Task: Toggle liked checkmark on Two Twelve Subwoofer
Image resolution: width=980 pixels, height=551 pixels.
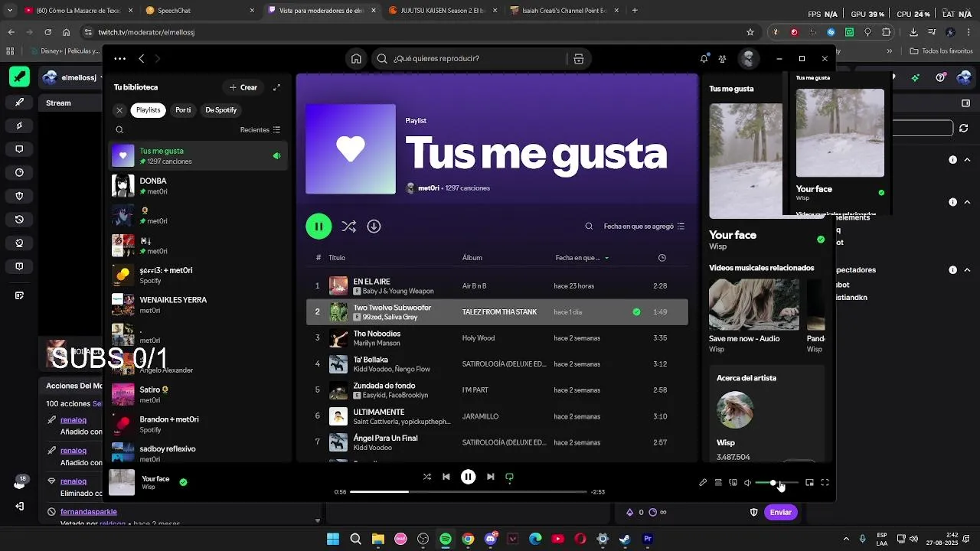Action: pyautogui.click(x=636, y=312)
